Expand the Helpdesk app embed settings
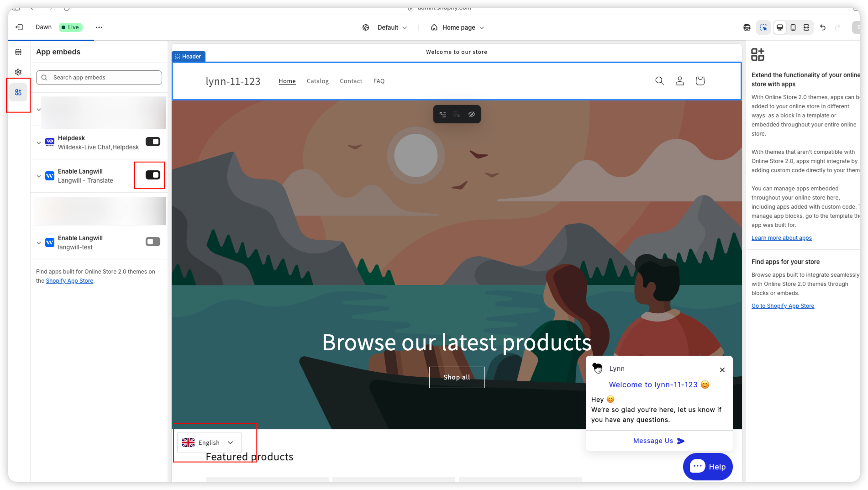Viewport: 868px width, 490px height. [39, 143]
